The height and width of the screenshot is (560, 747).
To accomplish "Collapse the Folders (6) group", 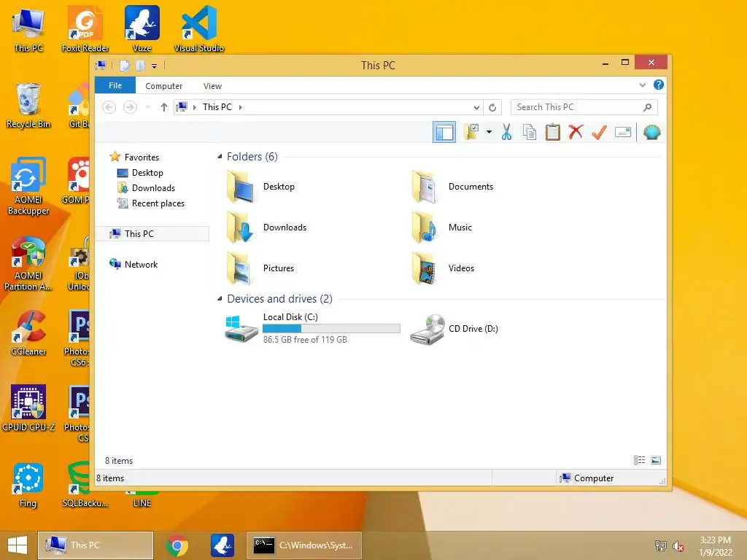I will (x=220, y=157).
